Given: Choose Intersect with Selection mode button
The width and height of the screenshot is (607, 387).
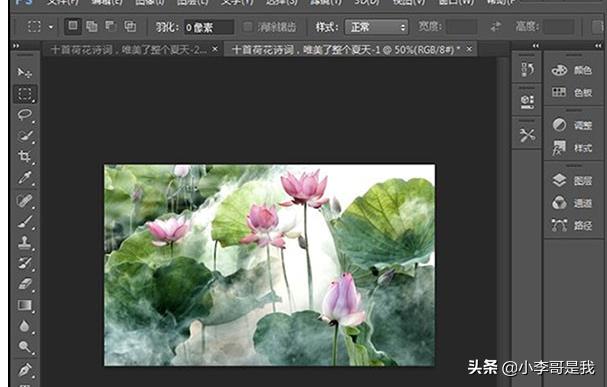Looking at the screenshot, I should pyautogui.click(x=130, y=26).
